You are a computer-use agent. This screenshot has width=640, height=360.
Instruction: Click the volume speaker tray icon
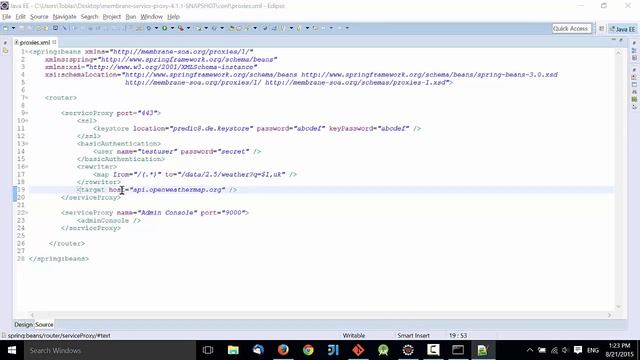click(x=565, y=350)
